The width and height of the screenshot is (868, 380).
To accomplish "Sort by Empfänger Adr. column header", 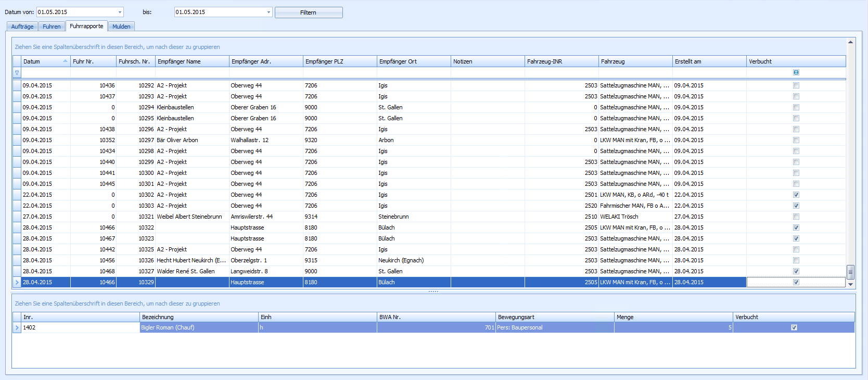I will pos(266,61).
